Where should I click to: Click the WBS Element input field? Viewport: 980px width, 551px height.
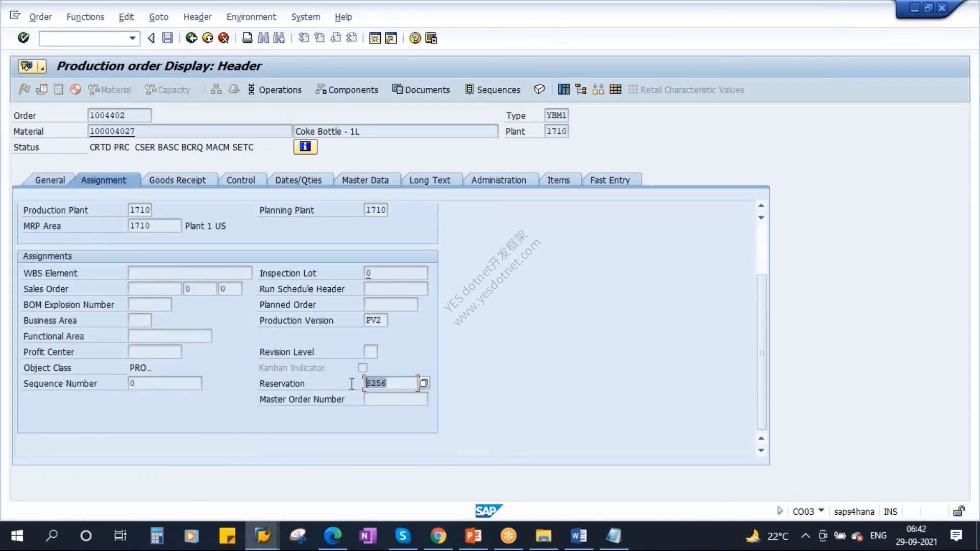(190, 273)
